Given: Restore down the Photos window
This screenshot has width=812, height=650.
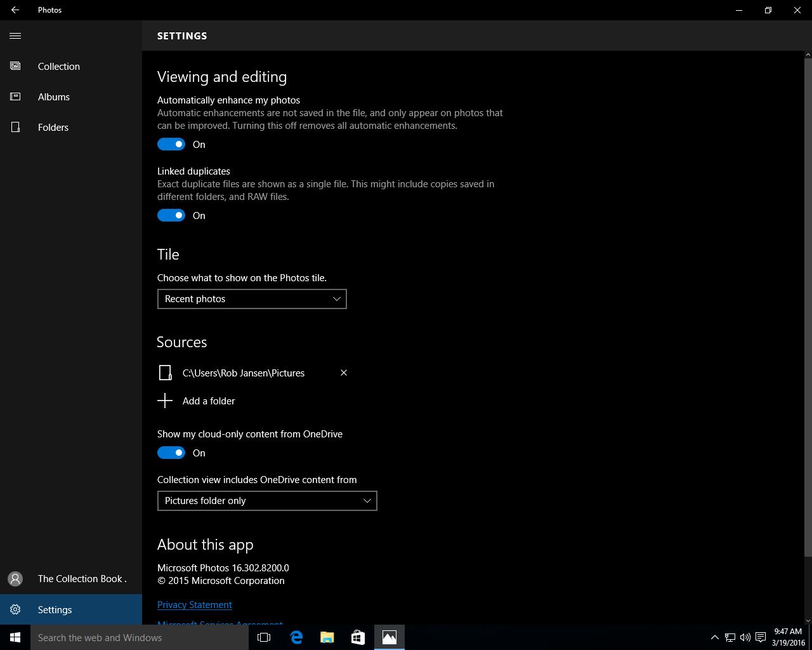Looking at the screenshot, I should [768, 10].
